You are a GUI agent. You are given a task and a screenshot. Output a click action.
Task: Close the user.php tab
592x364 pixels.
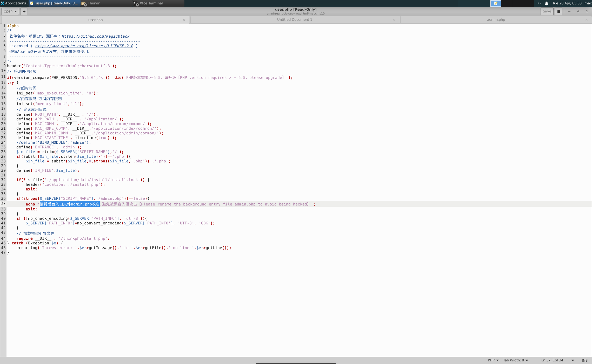(x=184, y=20)
